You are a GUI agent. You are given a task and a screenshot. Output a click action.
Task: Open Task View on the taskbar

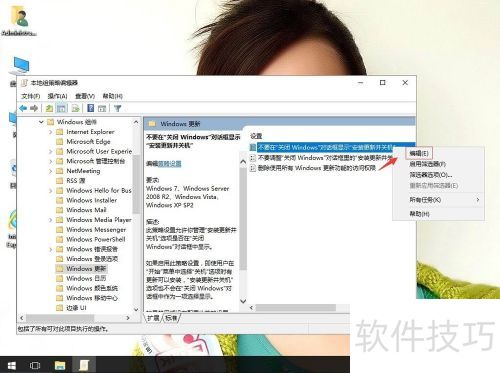35,365
